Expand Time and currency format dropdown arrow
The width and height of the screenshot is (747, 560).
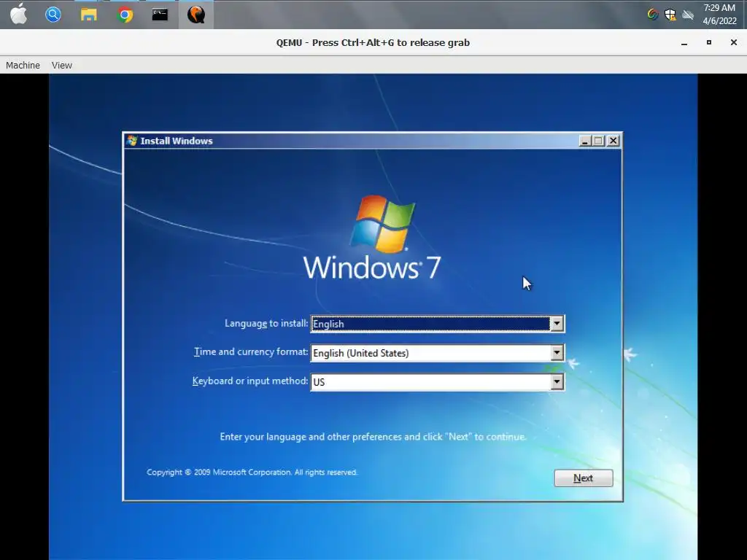[x=557, y=353]
